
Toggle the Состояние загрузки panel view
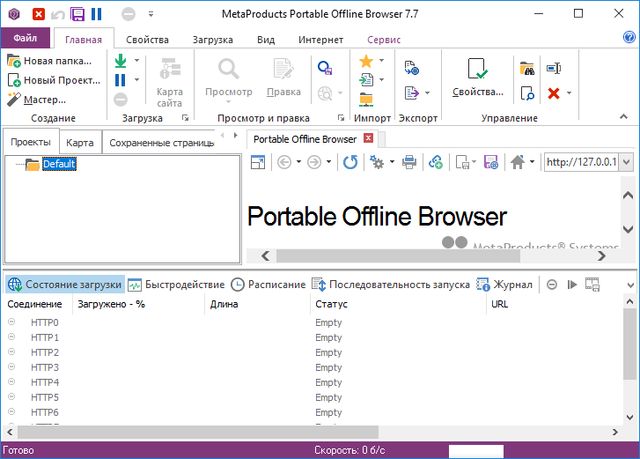pyautogui.click(x=65, y=284)
